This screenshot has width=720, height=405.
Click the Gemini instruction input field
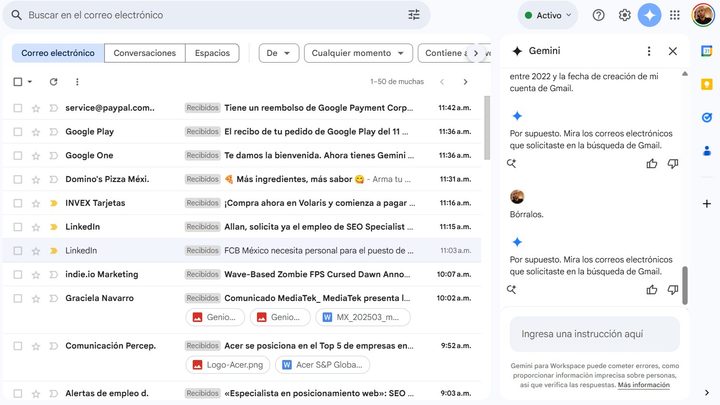pos(595,334)
